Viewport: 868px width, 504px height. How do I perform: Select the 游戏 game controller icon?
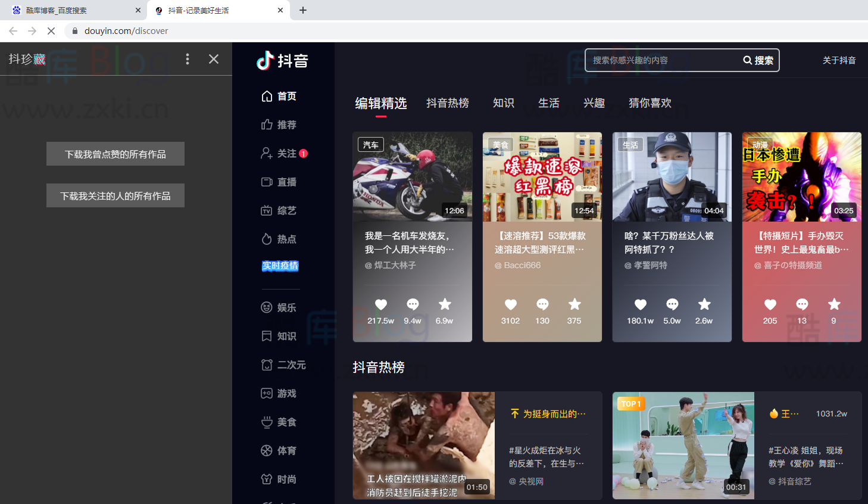266,393
